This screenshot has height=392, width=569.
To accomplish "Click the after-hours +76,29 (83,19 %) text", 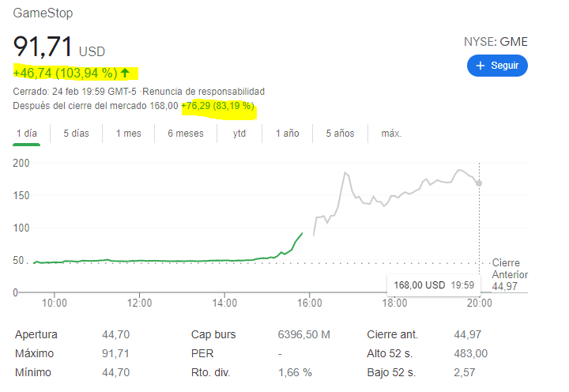I will point(218,106).
